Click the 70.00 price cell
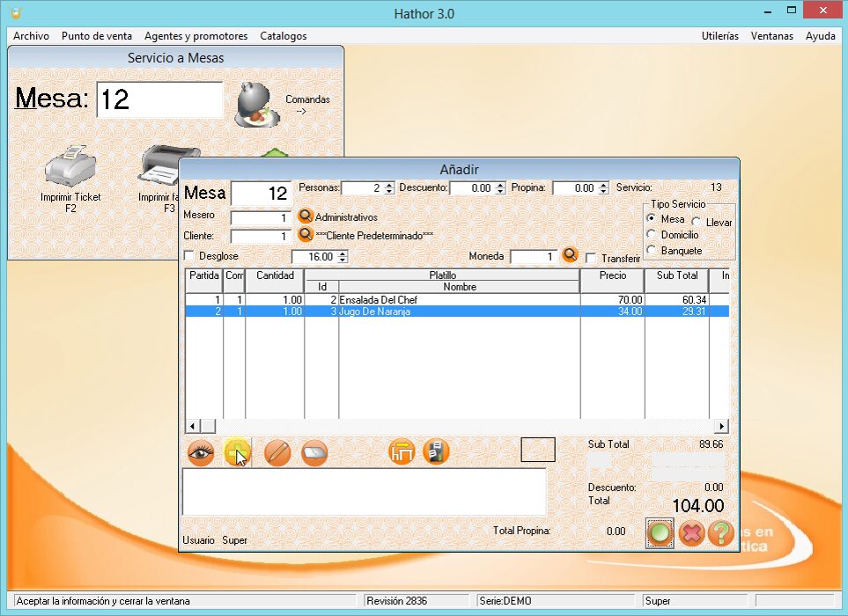 click(612, 299)
